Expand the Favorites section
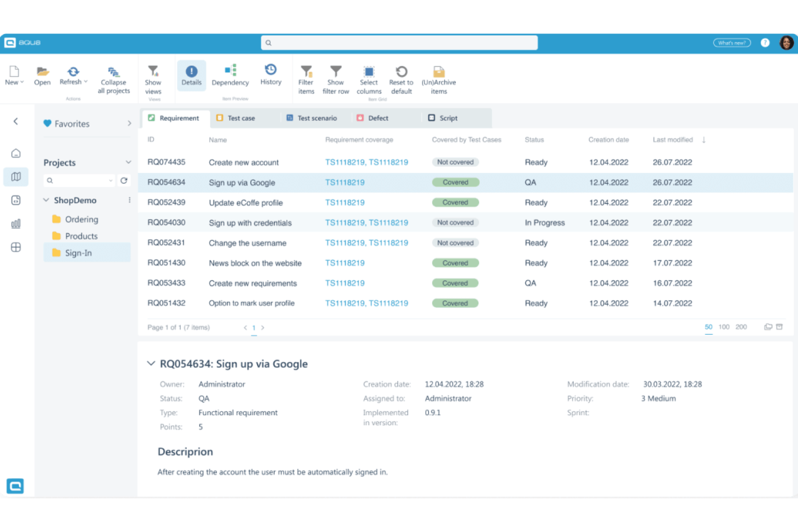 pos(129,123)
